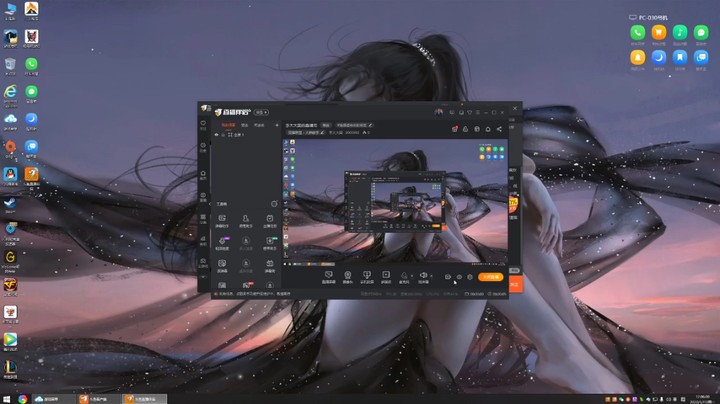The height and width of the screenshot is (404, 720).
Task: Select the This PC desktop icon
Action: pyautogui.click(x=10, y=11)
